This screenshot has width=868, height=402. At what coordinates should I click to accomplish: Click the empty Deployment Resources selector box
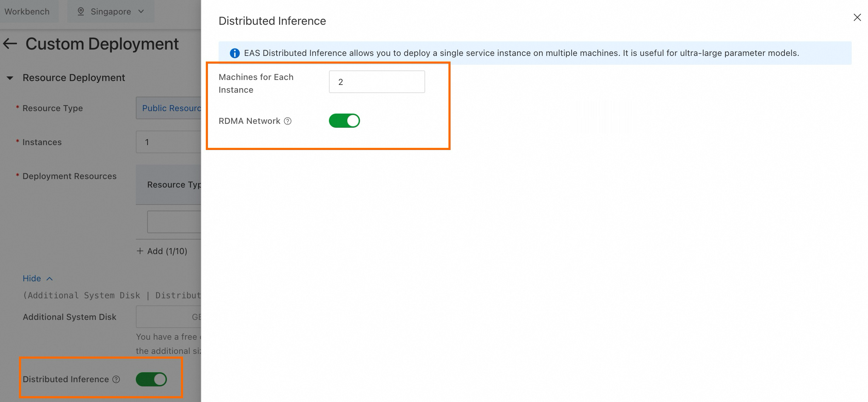[174, 222]
